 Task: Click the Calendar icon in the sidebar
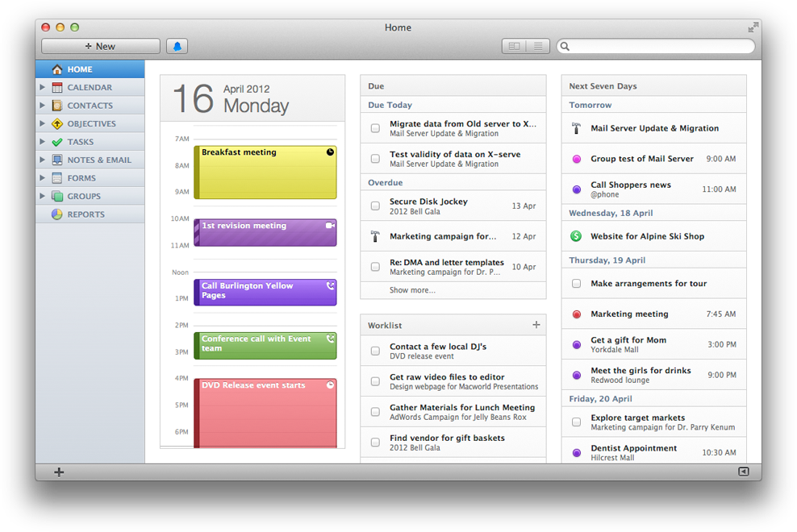coord(57,87)
